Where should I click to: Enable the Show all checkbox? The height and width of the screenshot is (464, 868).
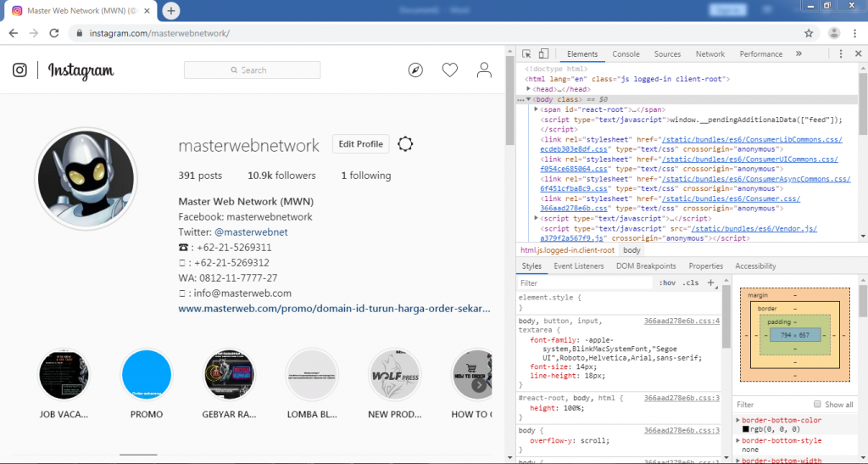pyautogui.click(x=817, y=405)
